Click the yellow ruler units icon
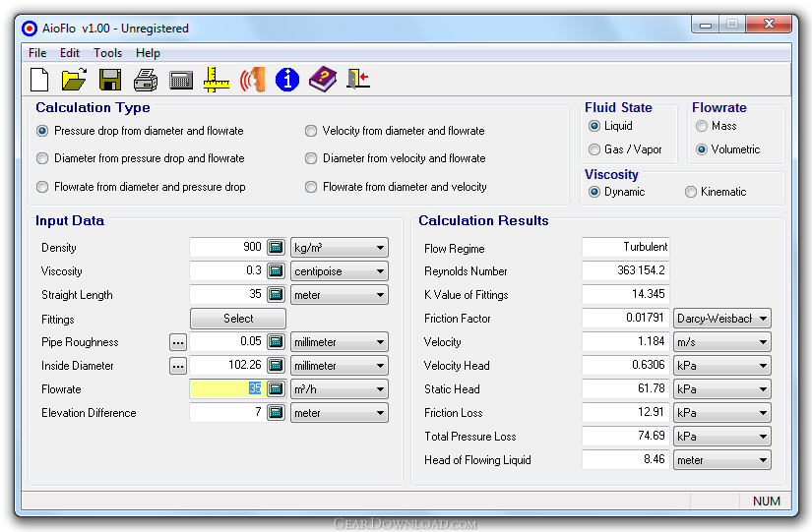The width and height of the screenshot is (812, 532). (x=216, y=80)
